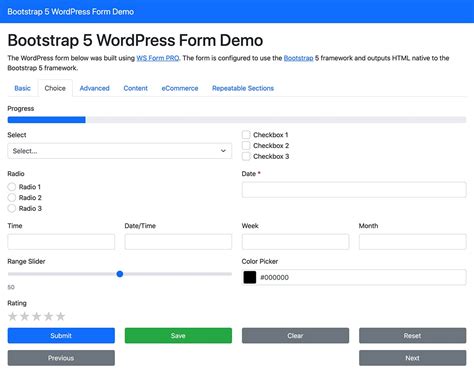This screenshot has height=374, width=474.
Task: Open the WS Form PRO link
Action: pyautogui.click(x=158, y=58)
